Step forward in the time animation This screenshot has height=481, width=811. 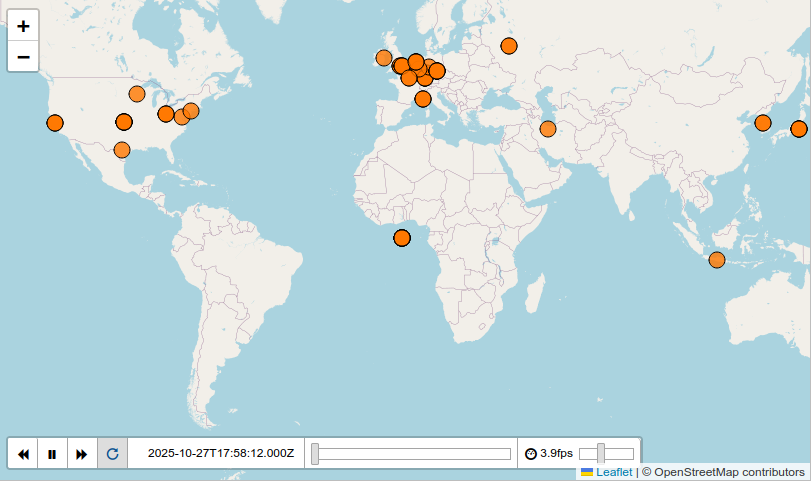tap(82, 454)
